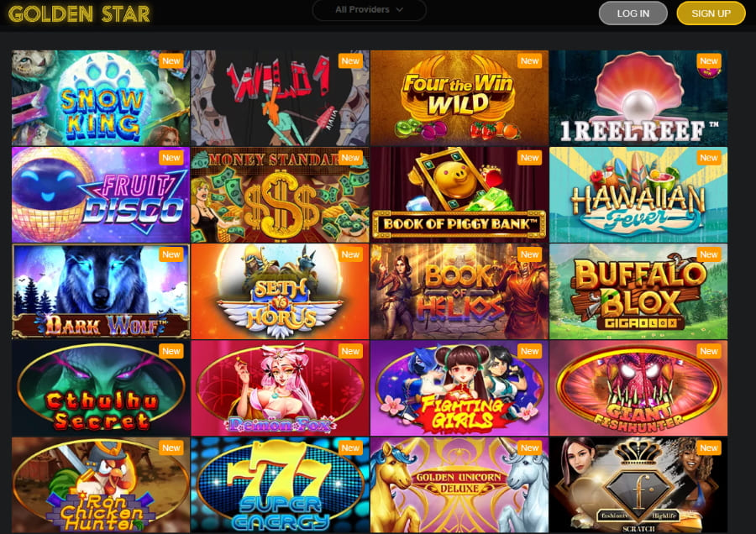This screenshot has width=756, height=534.
Task: Launch the Four the Win Wild slot
Action: tap(459, 98)
